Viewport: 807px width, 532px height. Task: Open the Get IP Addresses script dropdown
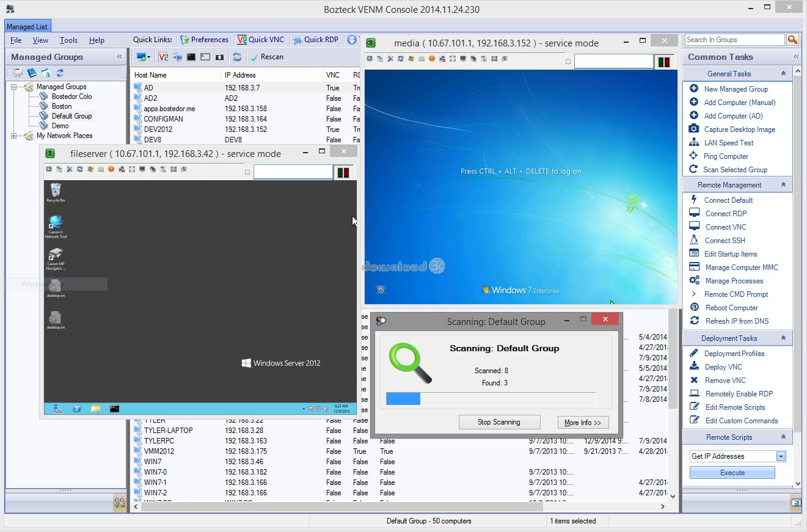(x=780, y=456)
